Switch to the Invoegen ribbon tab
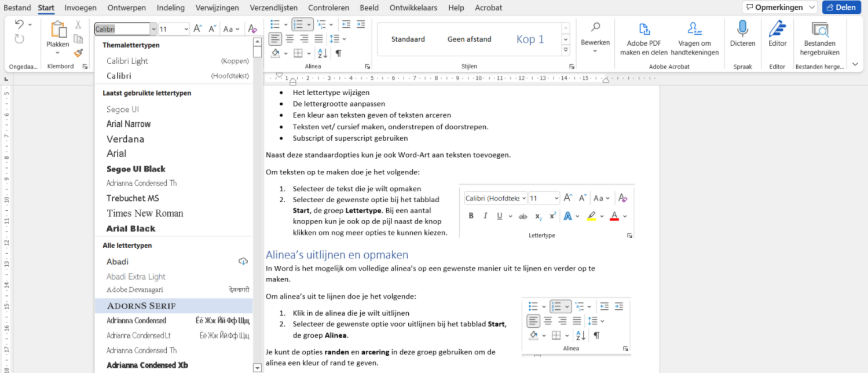This screenshot has height=373, width=868. click(80, 8)
